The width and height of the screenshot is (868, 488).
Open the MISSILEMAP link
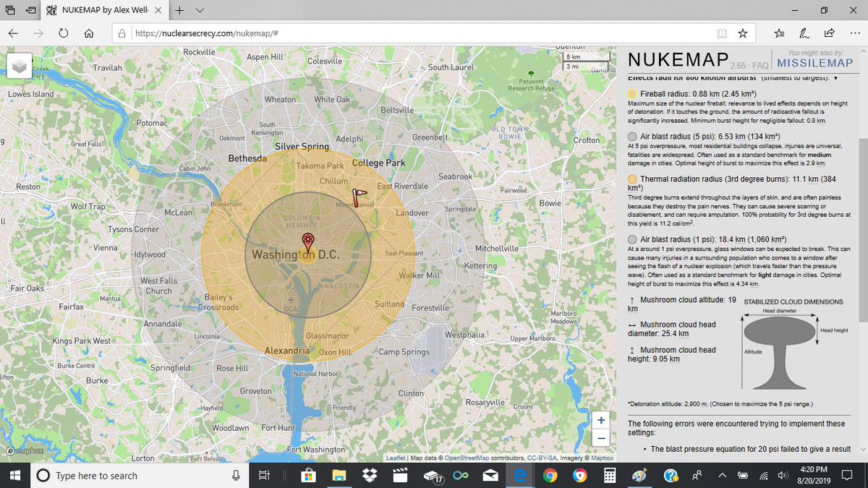pos(815,63)
